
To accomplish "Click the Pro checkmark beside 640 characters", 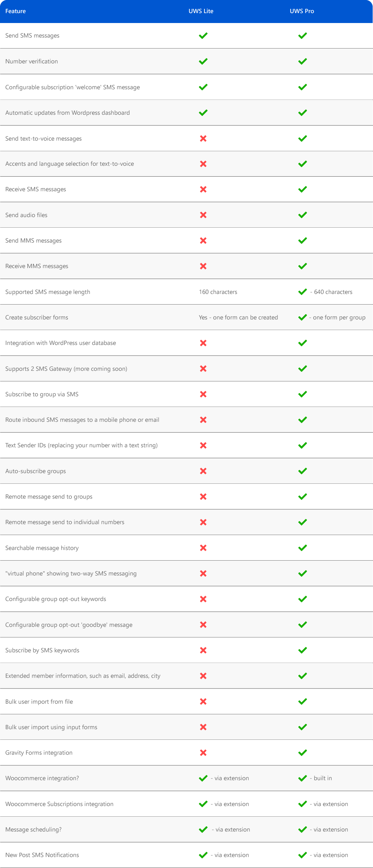I will click(x=303, y=292).
